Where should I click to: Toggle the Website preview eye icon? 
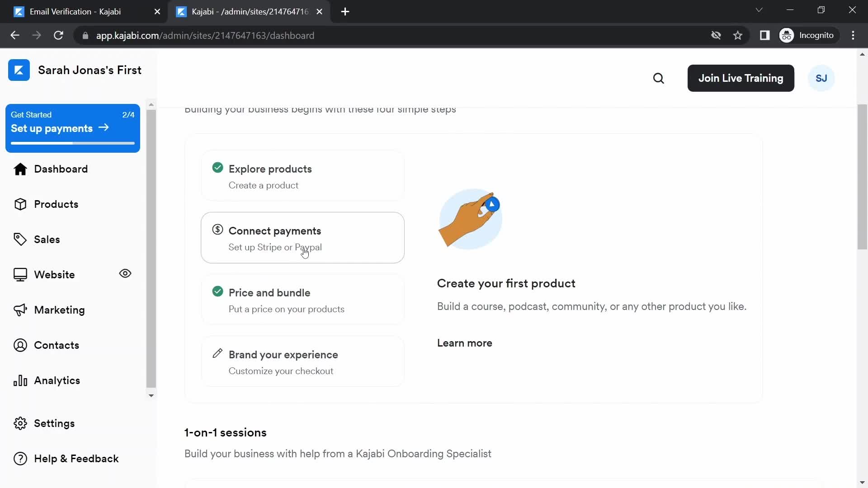click(125, 273)
